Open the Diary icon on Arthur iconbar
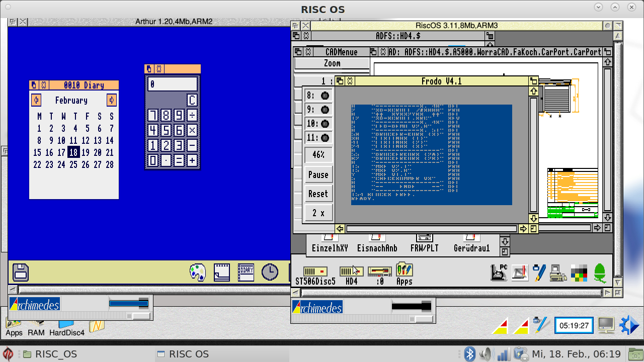The image size is (644, 362). click(246, 271)
